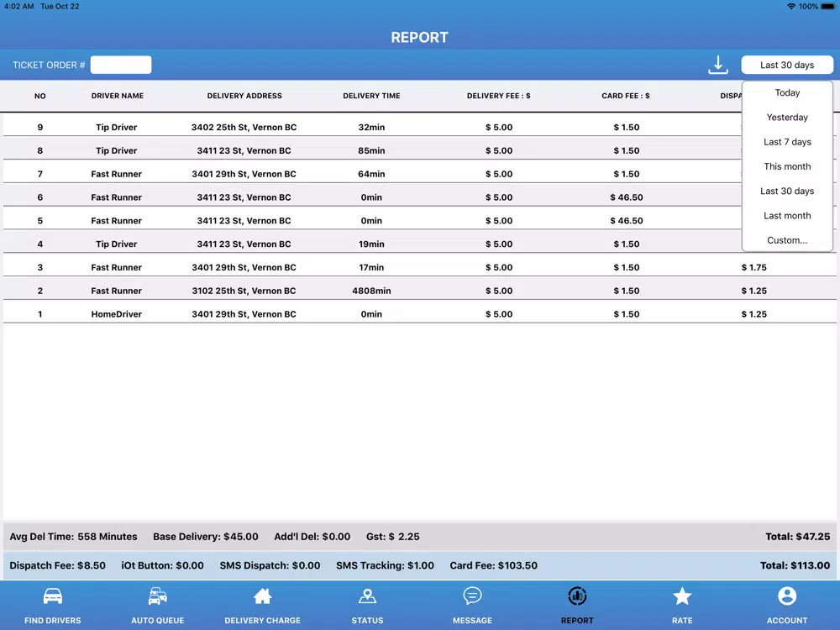The height and width of the screenshot is (630, 840).
Task: Click SMS Tracking: $1.00 summary
Action: pyautogui.click(x=386, y=565)
